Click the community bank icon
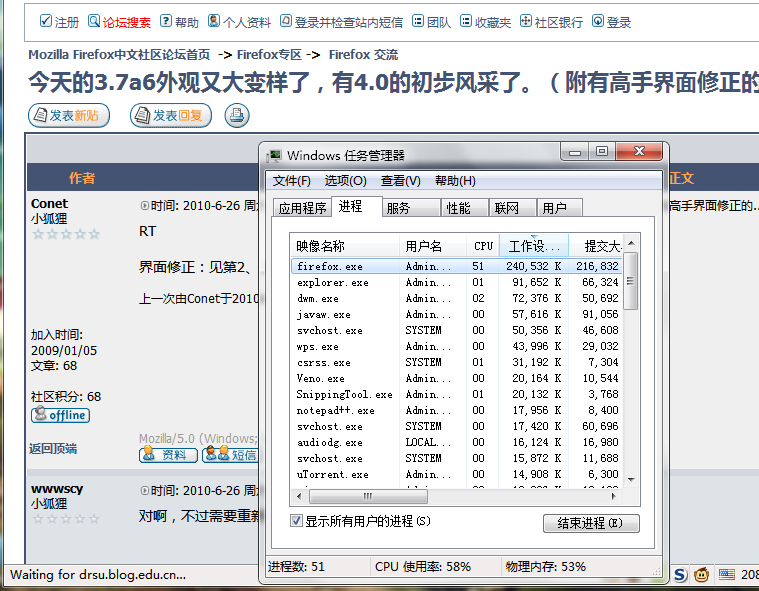Viewport: 759px width, 591px height. click(526, 21)
